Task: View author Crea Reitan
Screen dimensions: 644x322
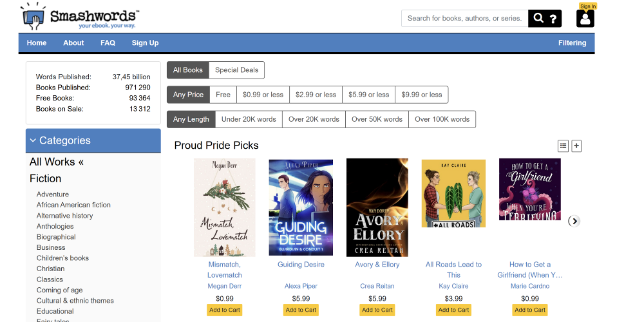Action: point(377,287)
